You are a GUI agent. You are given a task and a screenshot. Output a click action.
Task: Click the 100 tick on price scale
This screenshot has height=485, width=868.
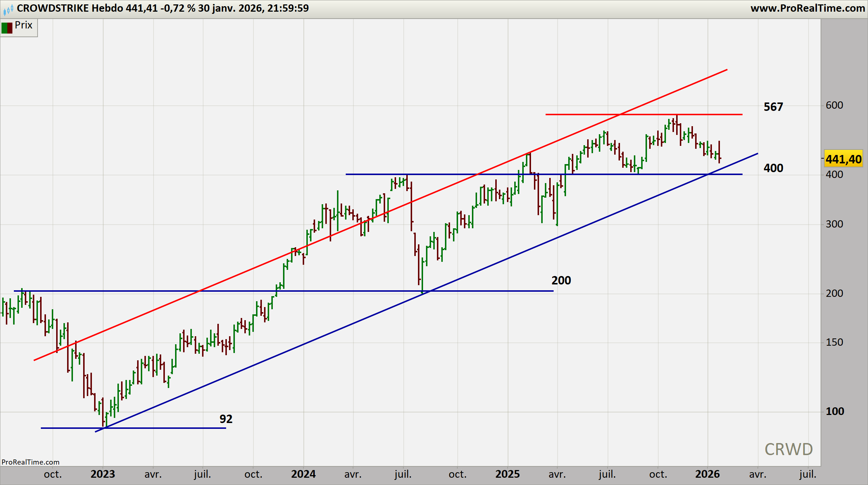[834, 411]
